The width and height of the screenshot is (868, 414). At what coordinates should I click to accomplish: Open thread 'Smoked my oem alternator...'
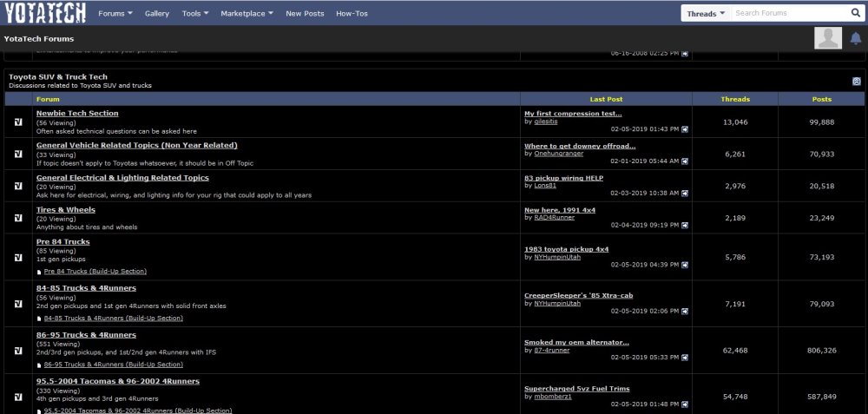click(576, 343)
